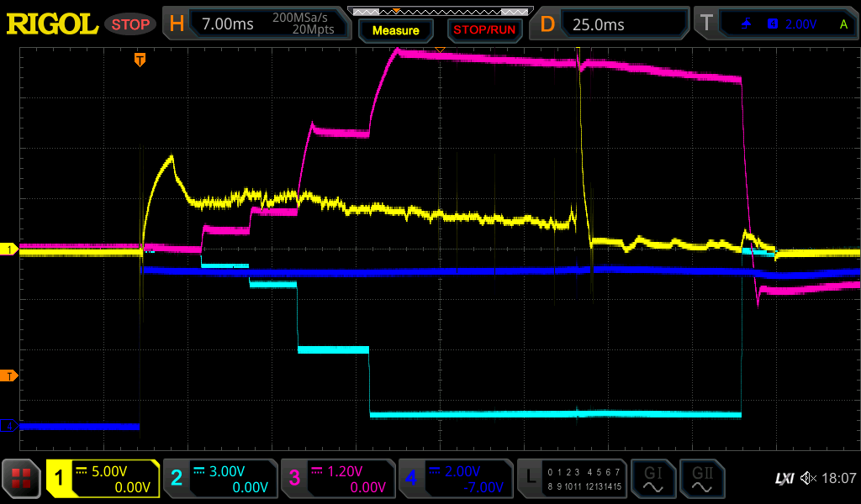
Task: Click the muted speaker sound icon
Action: point(808,479)
